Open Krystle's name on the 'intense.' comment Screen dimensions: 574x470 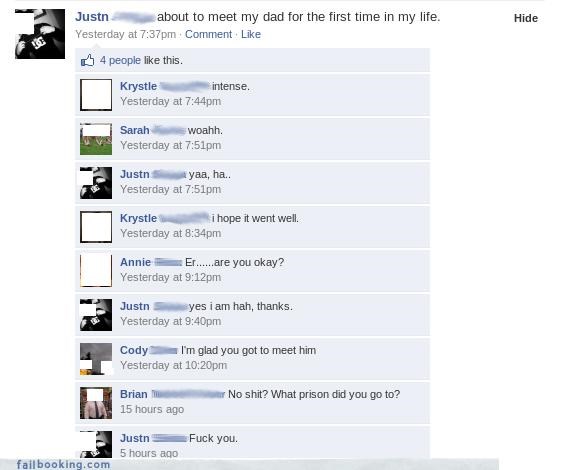click(x=138, y=86)
